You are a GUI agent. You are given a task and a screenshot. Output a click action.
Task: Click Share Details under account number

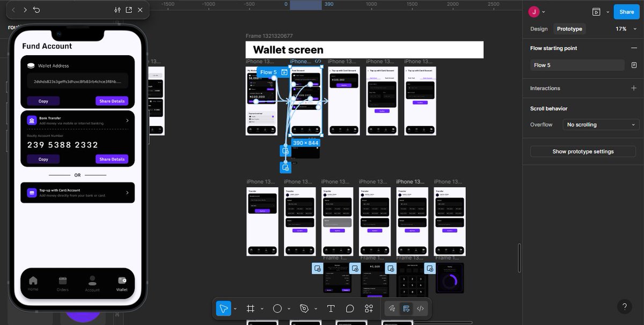tap(112, 159)
